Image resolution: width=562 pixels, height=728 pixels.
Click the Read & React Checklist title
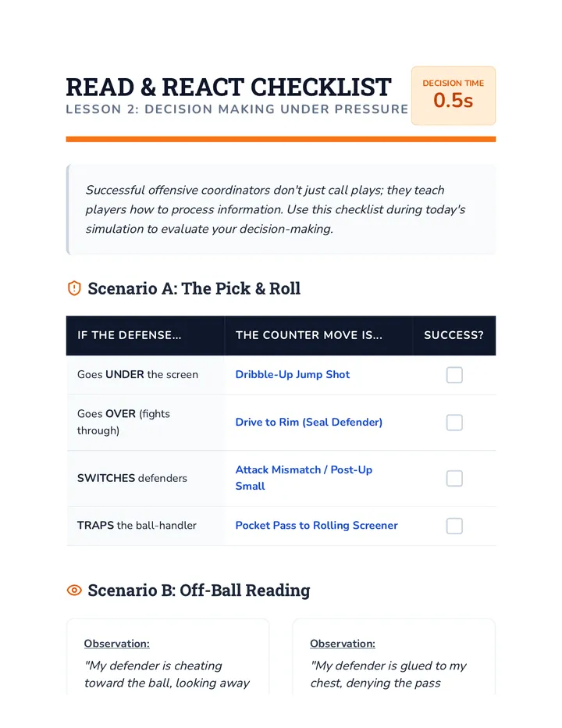pos(229,87)
